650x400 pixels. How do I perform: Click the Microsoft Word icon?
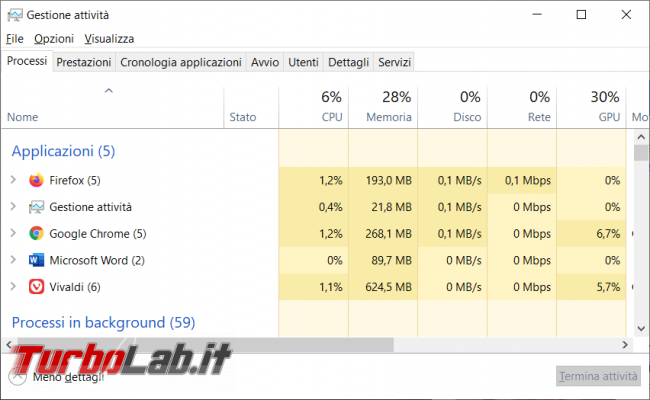click(36, 260)
